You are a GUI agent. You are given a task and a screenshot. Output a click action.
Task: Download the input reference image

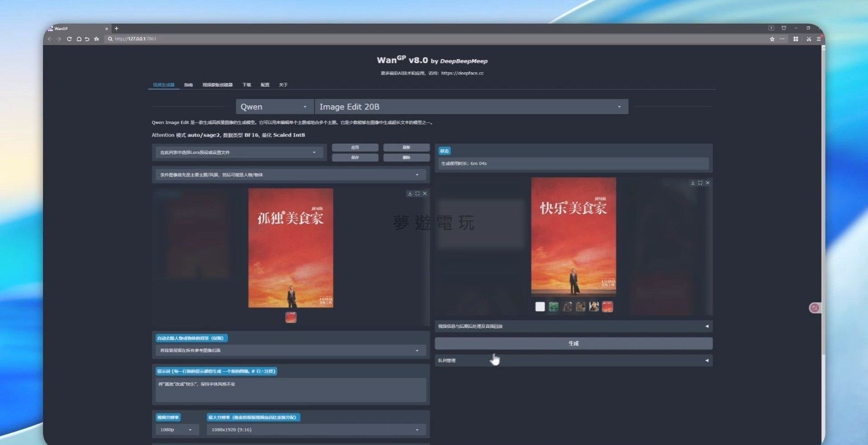410,194
